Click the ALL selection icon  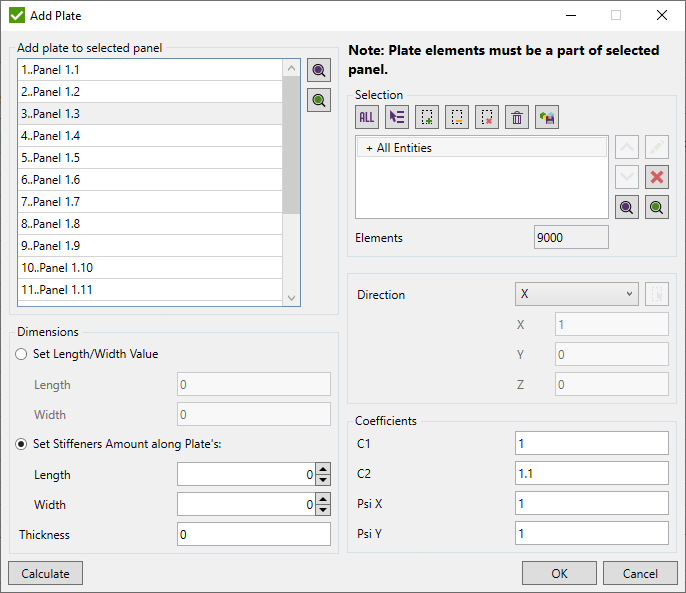367,117
